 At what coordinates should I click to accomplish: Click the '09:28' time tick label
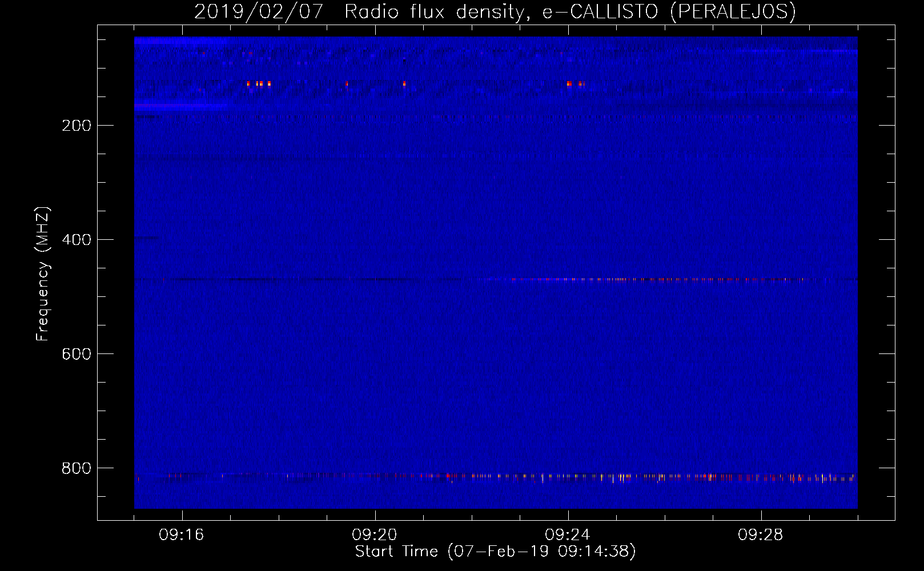(761, 535)
